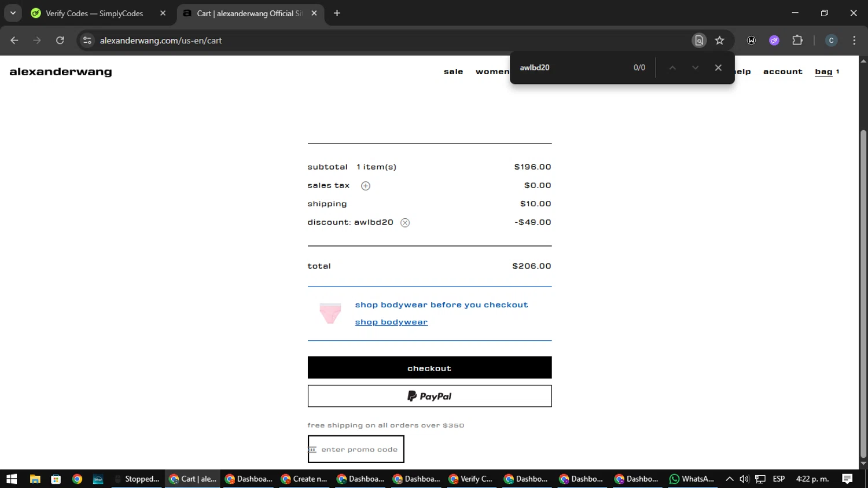This screenshot has height=488, width=868.
Task: Open the Create n... taskbar window
Action: click(x=304, y=479)
